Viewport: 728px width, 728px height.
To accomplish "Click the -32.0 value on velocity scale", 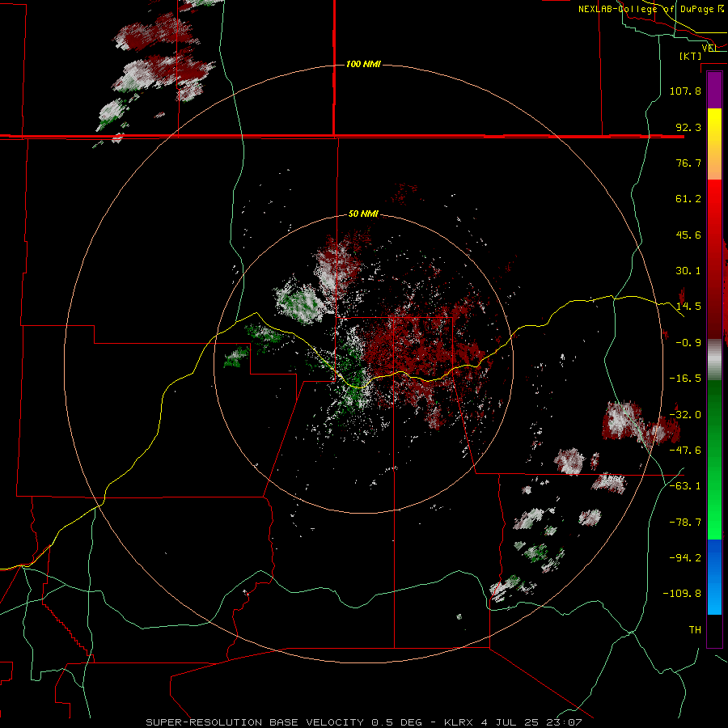I will tap(685, 415).
